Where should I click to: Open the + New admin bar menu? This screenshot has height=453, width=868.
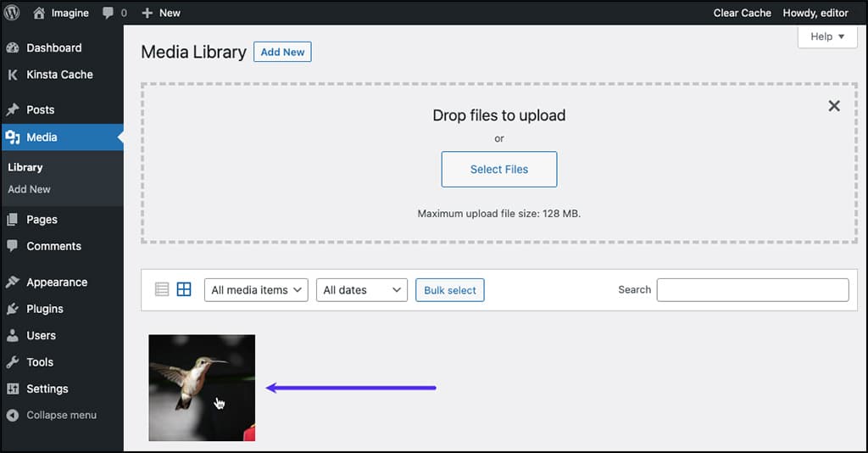(x=161, y=13)
